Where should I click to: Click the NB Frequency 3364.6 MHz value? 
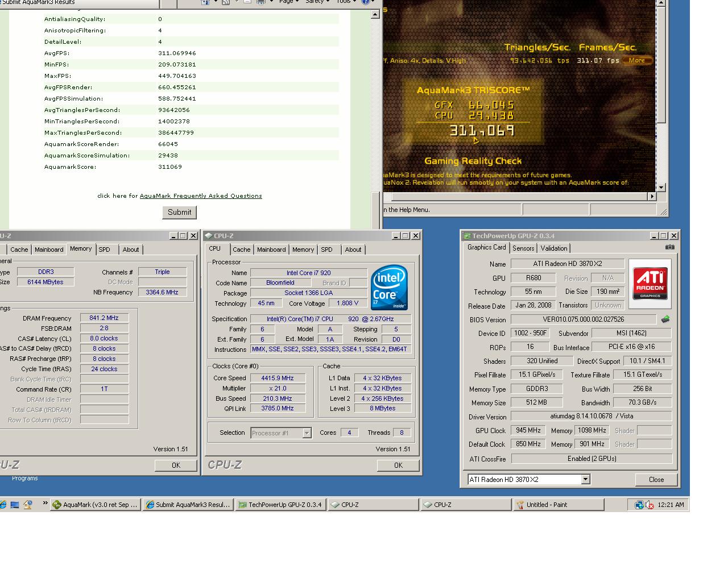click(x=162, y=292)
